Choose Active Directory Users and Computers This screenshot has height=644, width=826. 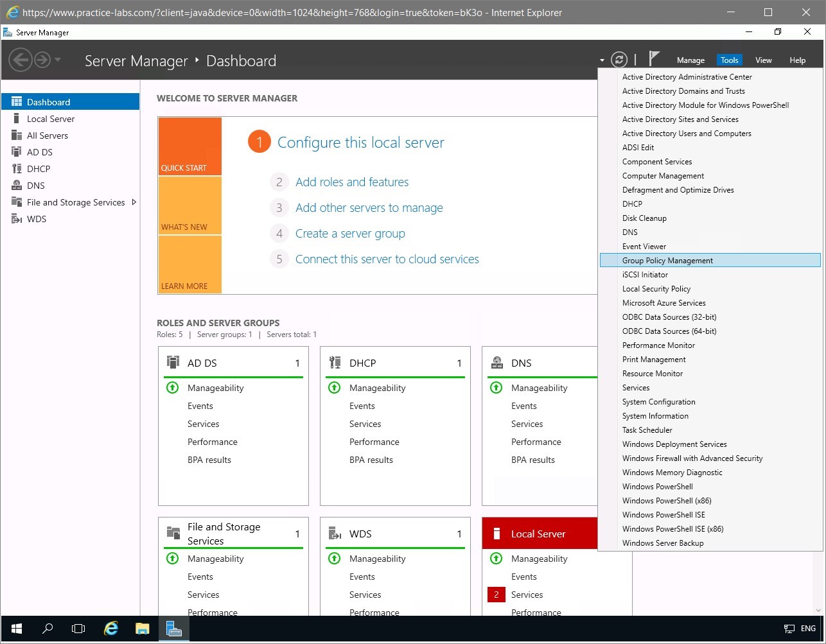point(687,134)
